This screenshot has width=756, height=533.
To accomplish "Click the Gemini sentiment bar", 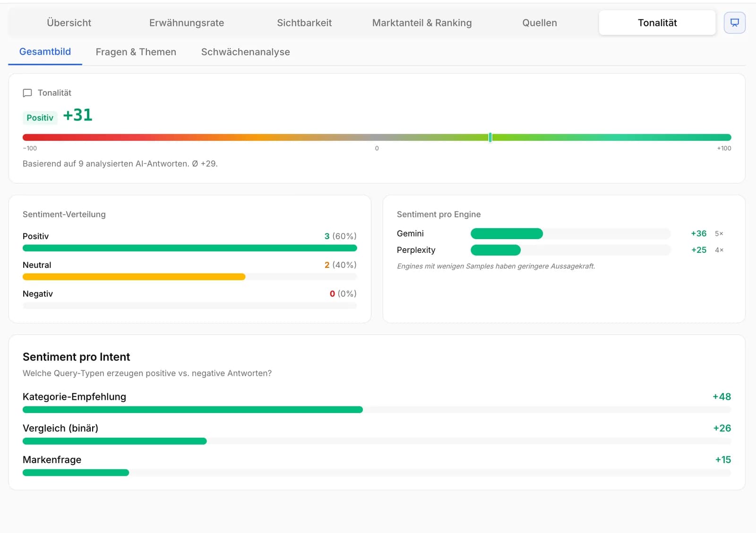I will (x=507, y=233).
